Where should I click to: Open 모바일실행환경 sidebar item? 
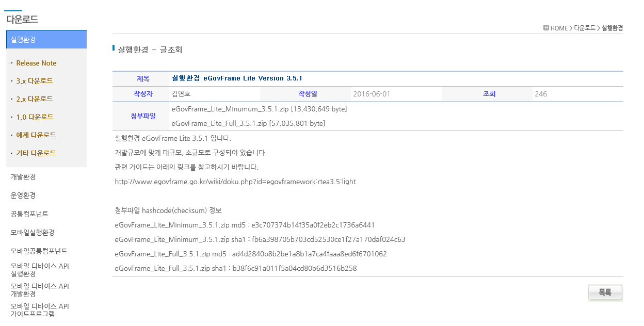tap(33, 233)
